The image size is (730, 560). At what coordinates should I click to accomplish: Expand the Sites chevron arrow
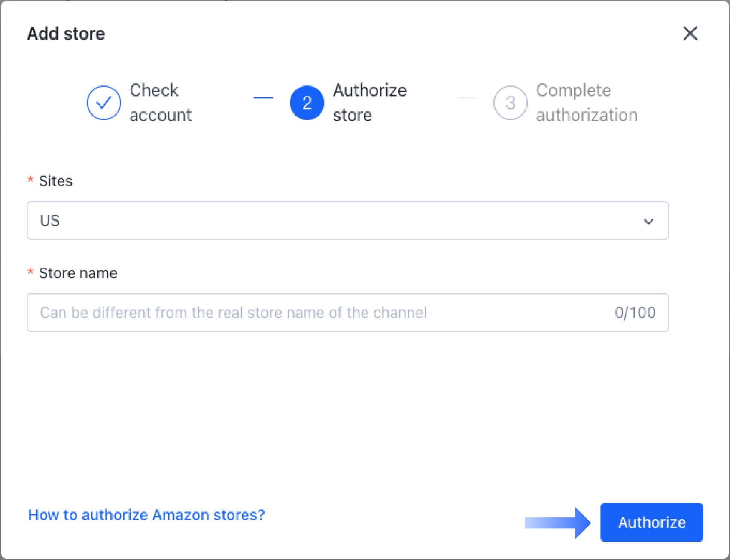[x=648, y=221]
